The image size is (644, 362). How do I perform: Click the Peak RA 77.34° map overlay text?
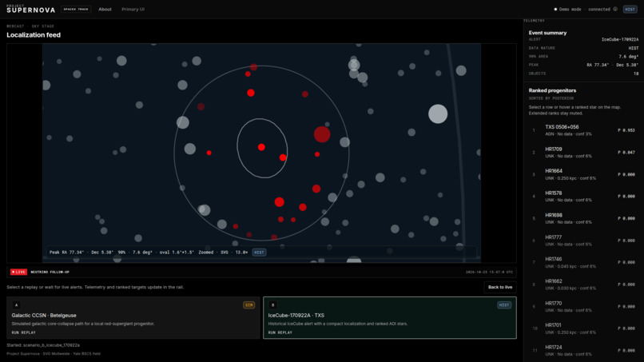81,253
